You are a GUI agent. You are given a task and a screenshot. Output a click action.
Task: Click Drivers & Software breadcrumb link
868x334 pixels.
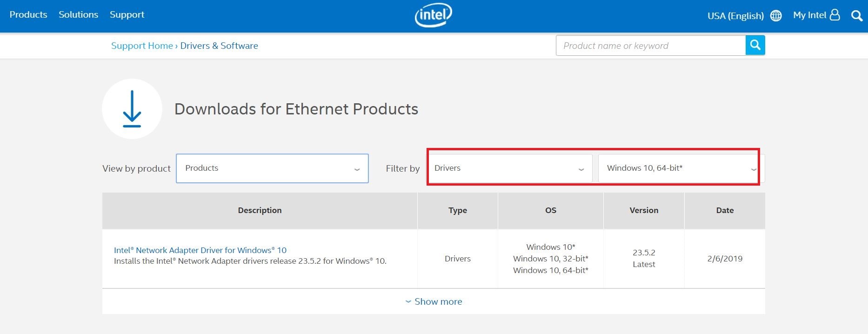pos(219,46)
